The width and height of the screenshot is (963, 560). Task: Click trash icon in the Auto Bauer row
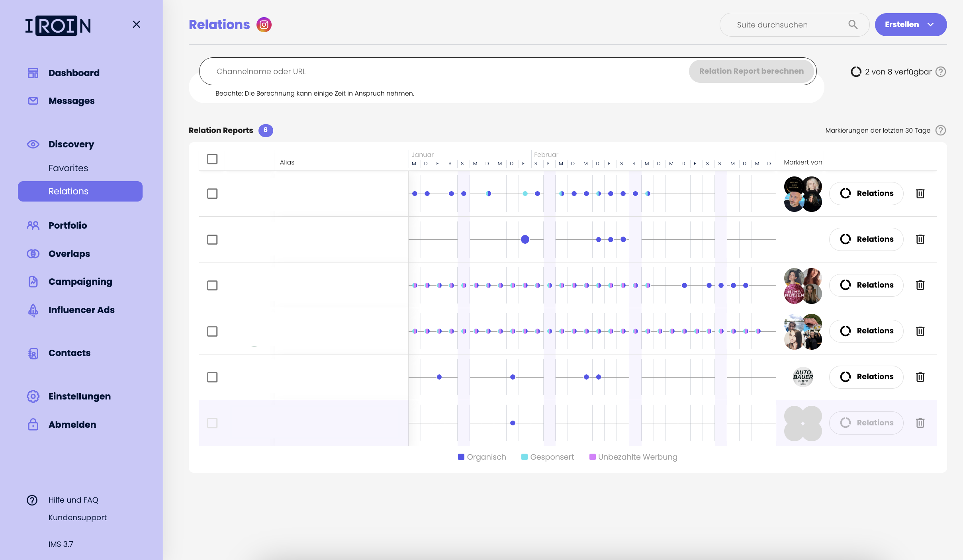[920, 377]
